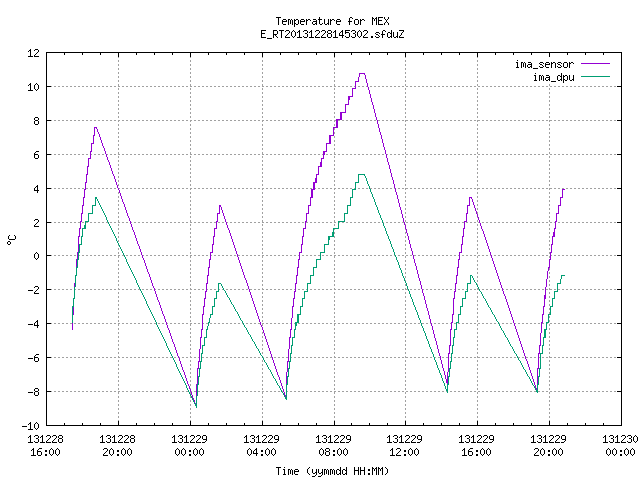Click the y-axis label -2
This screenshot has height=480, width=640.
tap(33, 290)
